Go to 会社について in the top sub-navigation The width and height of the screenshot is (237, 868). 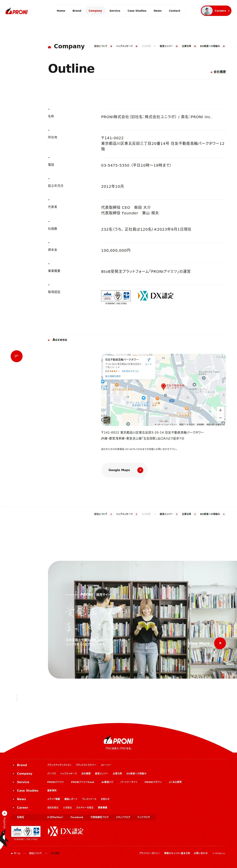pos(103,46)
